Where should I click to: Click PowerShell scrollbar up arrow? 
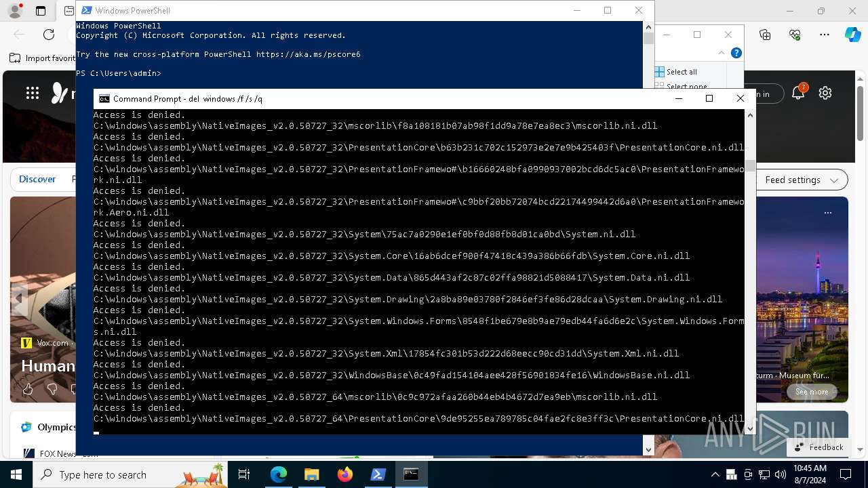648,28
